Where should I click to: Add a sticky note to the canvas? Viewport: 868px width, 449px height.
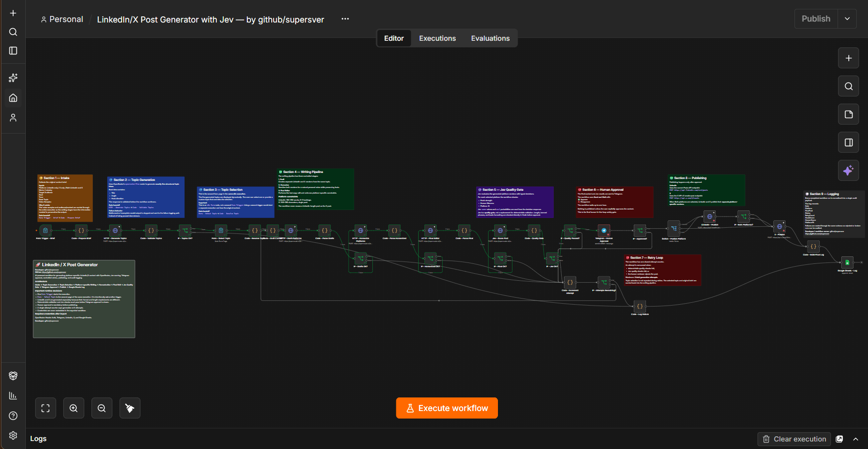pyautogui.click(x=848, y=114)
